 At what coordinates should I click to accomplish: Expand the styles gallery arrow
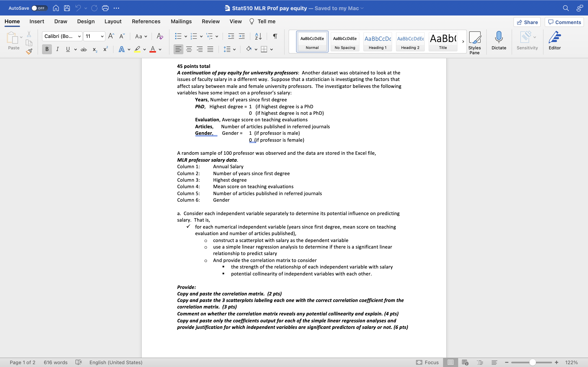[463, 42]
